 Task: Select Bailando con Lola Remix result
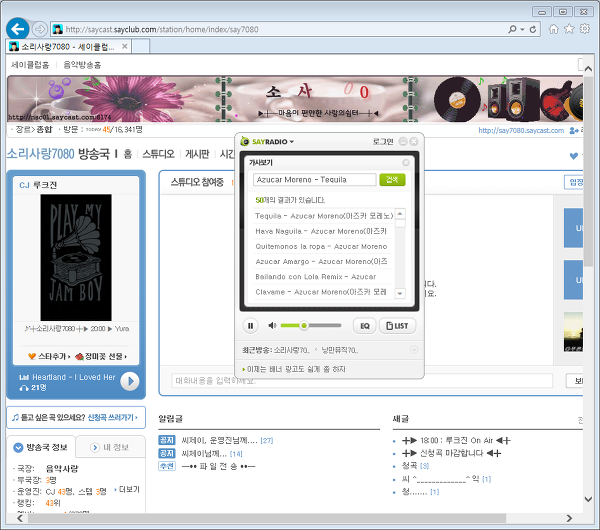pyautogui.click(x=324, y=277)
